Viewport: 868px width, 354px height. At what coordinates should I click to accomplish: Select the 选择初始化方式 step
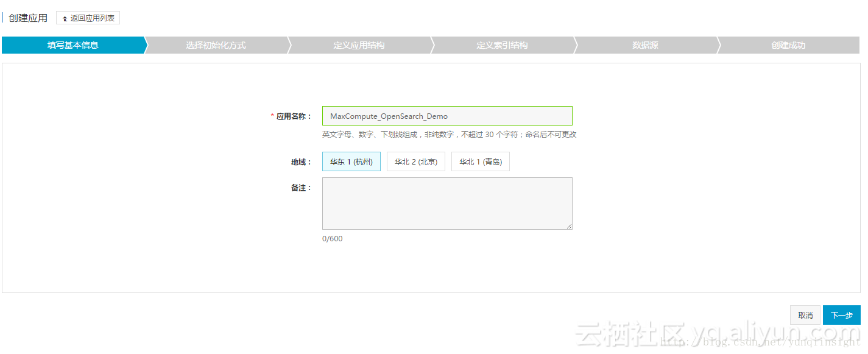click(x=216, y=45)
